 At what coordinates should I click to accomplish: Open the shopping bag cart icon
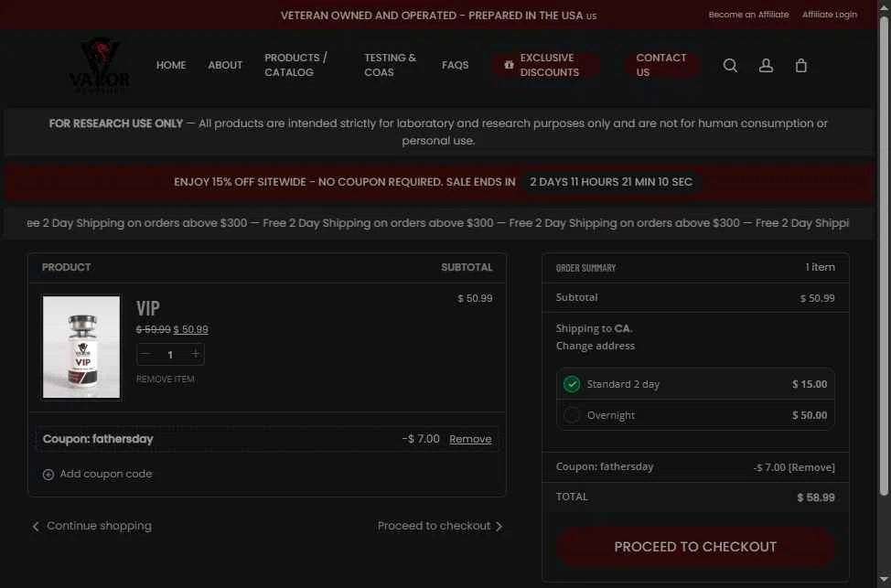pyautogui.click(x=801, y=65)
